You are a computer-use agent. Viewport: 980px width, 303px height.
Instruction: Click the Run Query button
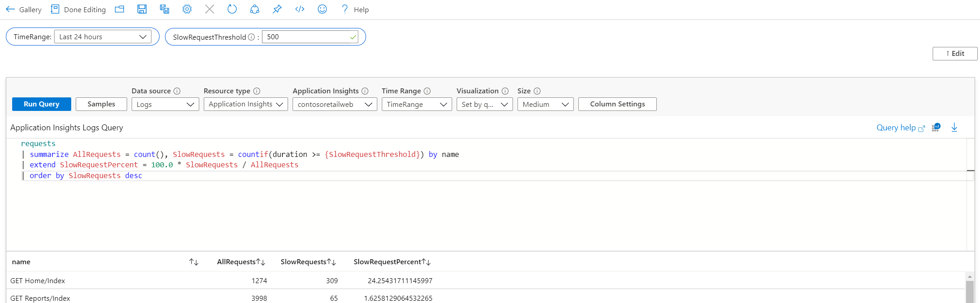(x=41, y=104)
